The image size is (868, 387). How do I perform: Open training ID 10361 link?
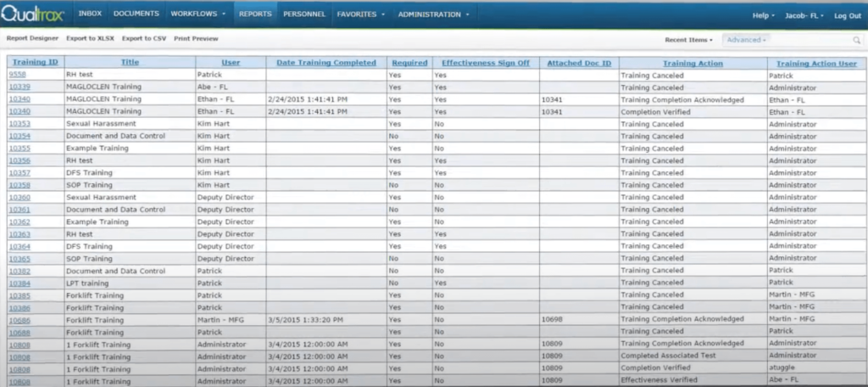click(19, 210)
